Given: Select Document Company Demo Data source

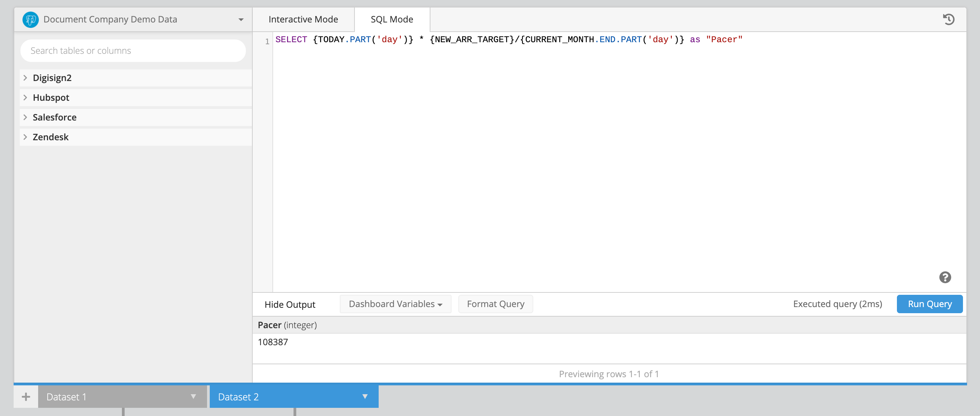Looking at the screenshot, I should coord(133,19).
